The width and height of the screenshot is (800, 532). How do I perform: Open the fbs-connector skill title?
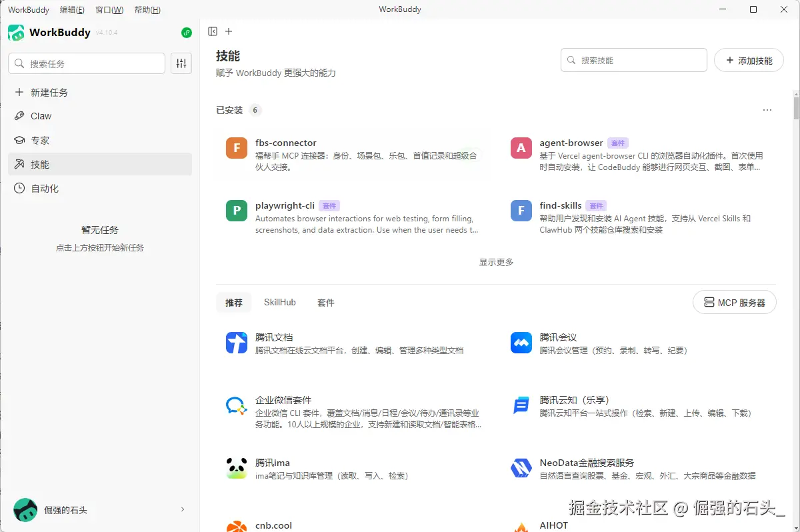pyautogui.click(x=286, y=143)
